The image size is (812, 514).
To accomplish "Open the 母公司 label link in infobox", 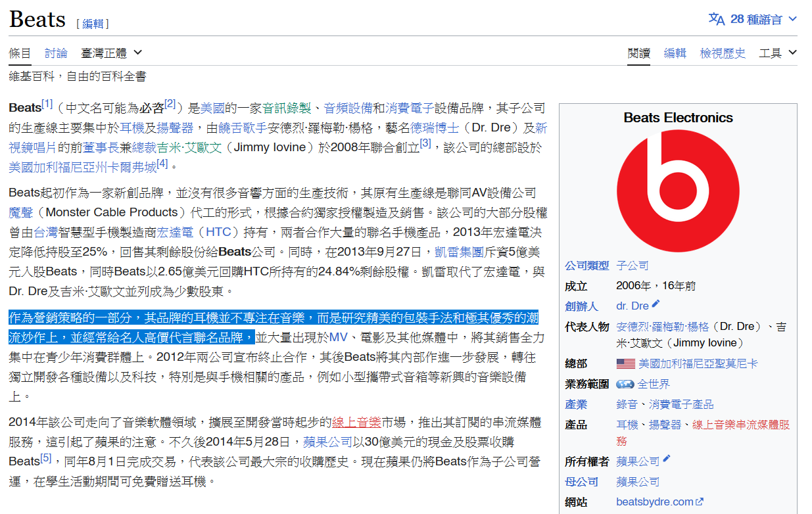I will [581, 482].
